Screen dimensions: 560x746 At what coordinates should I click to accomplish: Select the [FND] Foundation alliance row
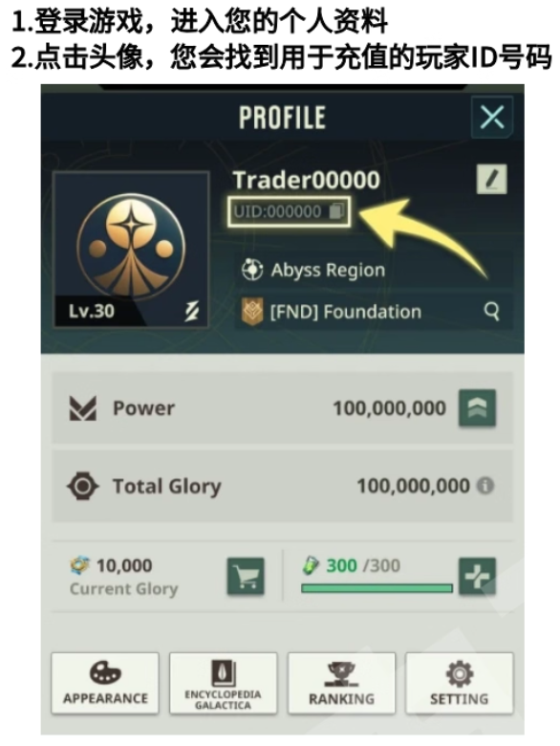(374, 312)
